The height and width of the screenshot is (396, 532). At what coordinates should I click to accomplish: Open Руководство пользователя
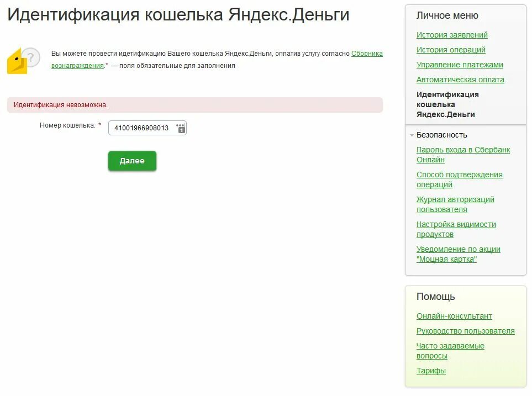[x=466, y=331]
